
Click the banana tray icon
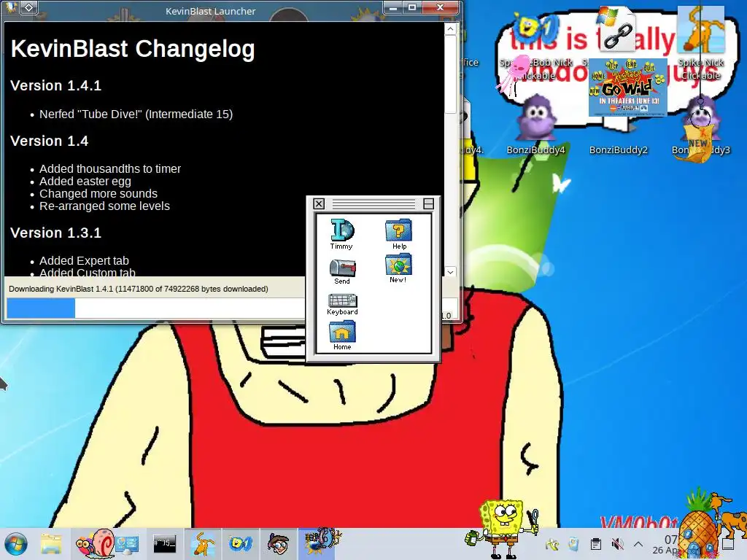coord(553,544)
